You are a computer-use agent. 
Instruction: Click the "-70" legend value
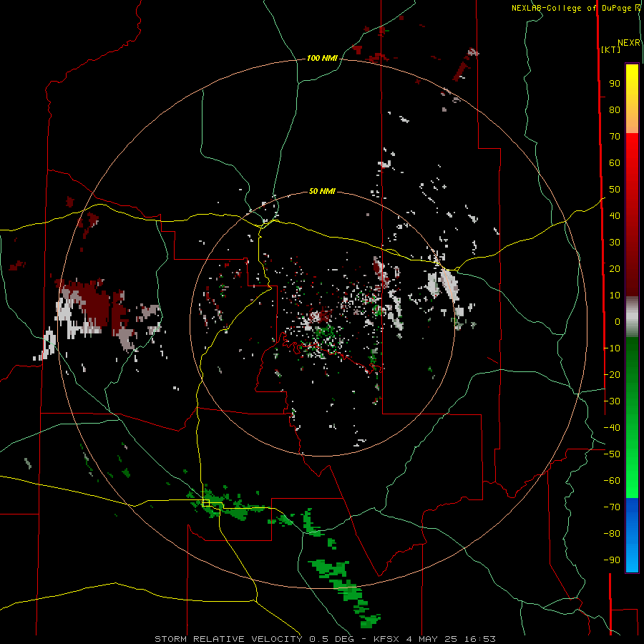pyautogui.click(x=612, y=507)
